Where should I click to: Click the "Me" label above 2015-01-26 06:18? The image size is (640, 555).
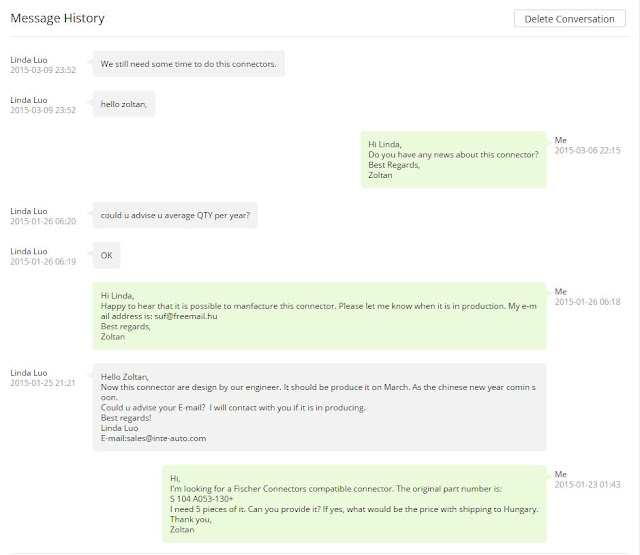tap(560, 291)
